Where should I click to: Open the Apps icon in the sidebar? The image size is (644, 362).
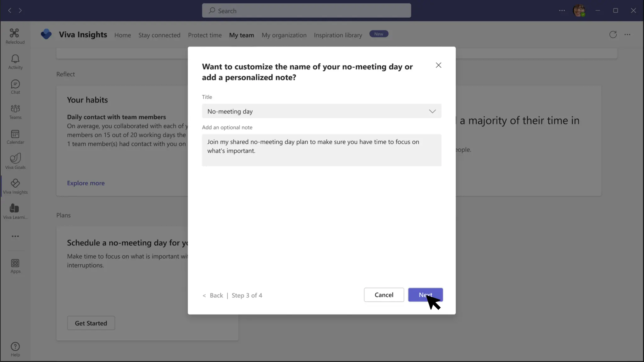(15, 266)
